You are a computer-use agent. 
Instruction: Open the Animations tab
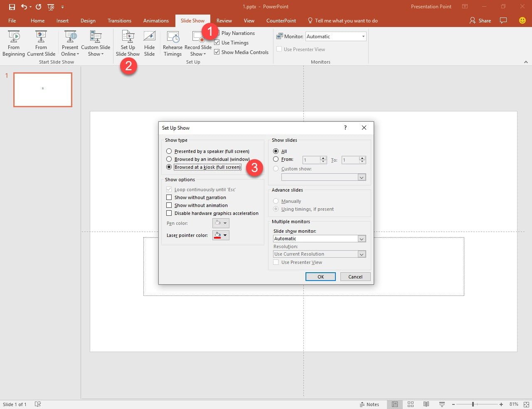pyautogui.click(x=156, y=21)
